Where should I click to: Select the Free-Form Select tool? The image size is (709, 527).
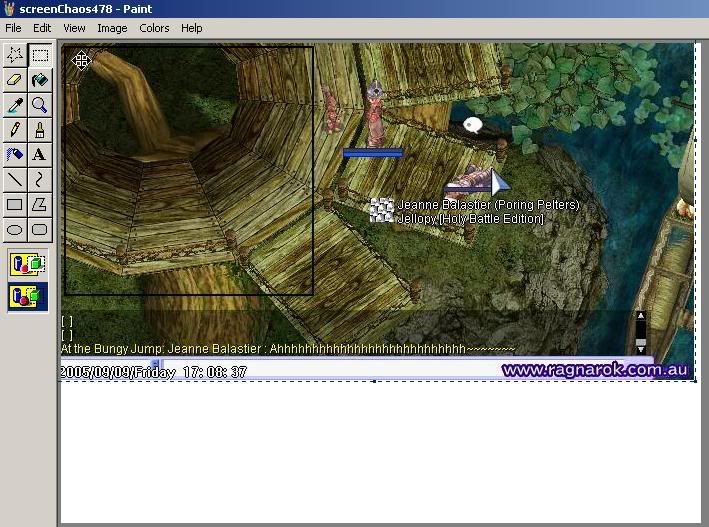(x=15, y=55)
